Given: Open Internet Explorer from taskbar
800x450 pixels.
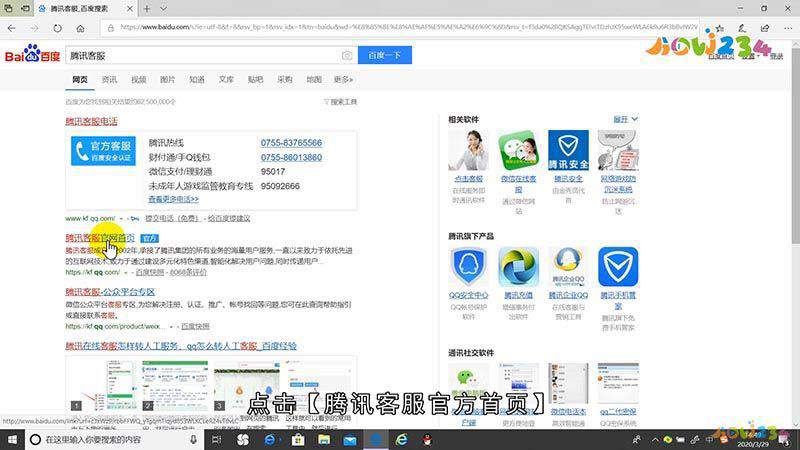Looking at the screenshot, I should coord(402,439).
